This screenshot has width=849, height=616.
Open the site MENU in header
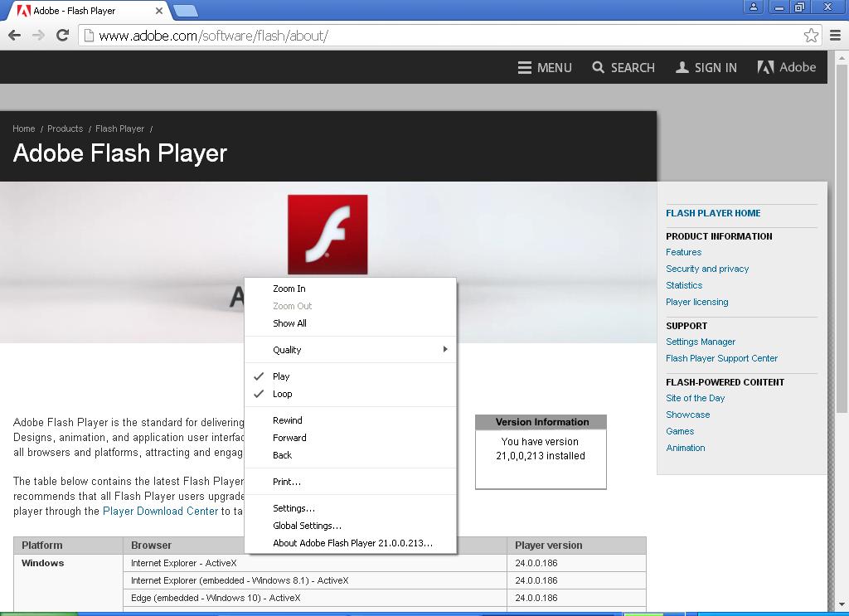pyautogui.click(x=545, y=68)
